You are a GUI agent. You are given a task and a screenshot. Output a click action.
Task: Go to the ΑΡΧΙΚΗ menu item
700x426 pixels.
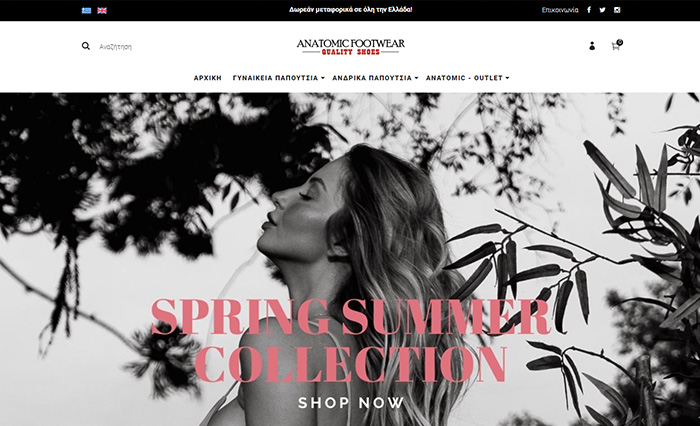click(x=208, y=78)
